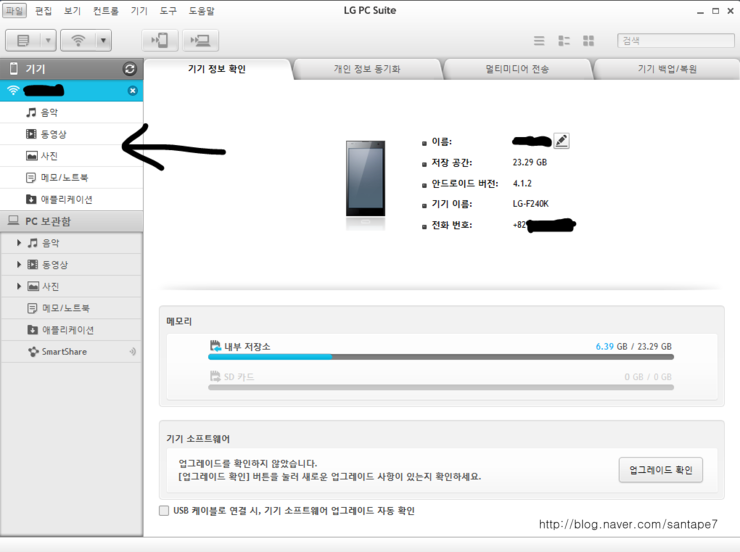The width and height of the screenshot is (740, 552).
Task: Open device 애플리케이션 category
Action: pos(71,199)
